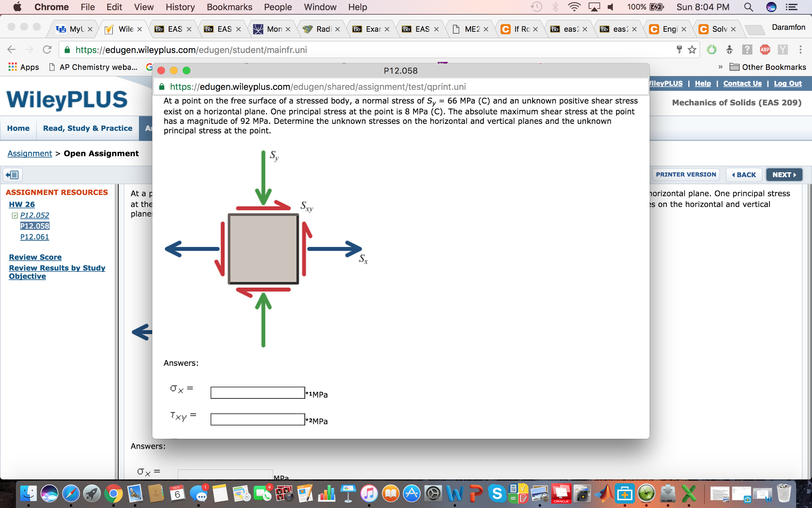Click the Log Out link
The width and height of the screenshot is (812, 508).
click(x=788, y=83)
